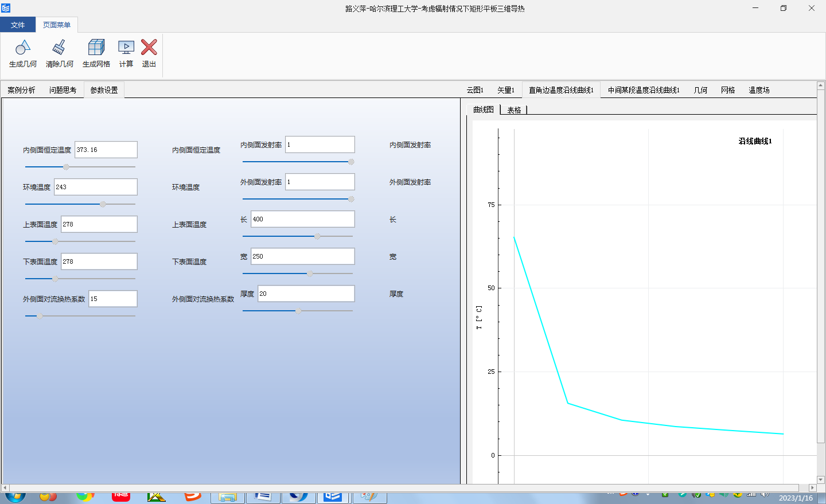Select the 参数设置 tab

click(x=104, y=90)
